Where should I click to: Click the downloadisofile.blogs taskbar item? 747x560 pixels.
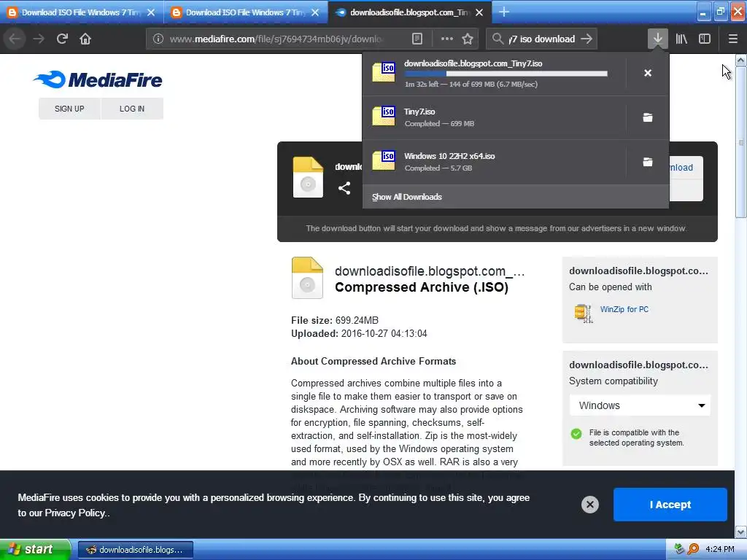pyautogui.click(x=135, y=550)
